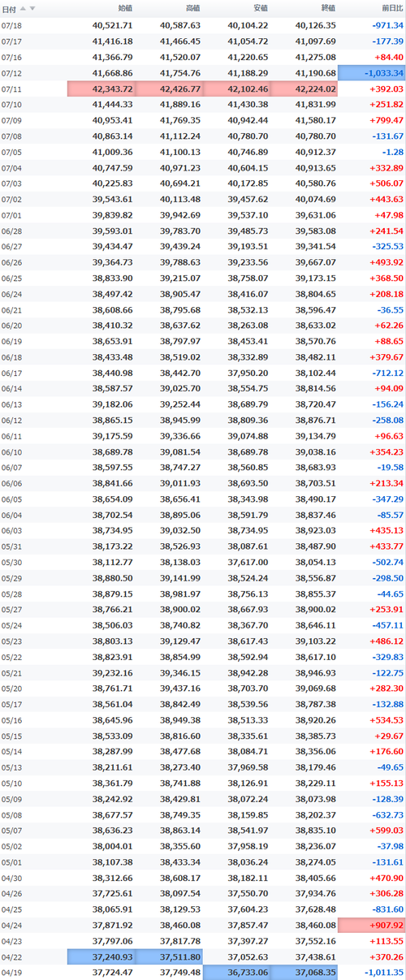Click the highlighted -1,033.34 change cell
Screen dimensions: 406x980
point(372,74)
